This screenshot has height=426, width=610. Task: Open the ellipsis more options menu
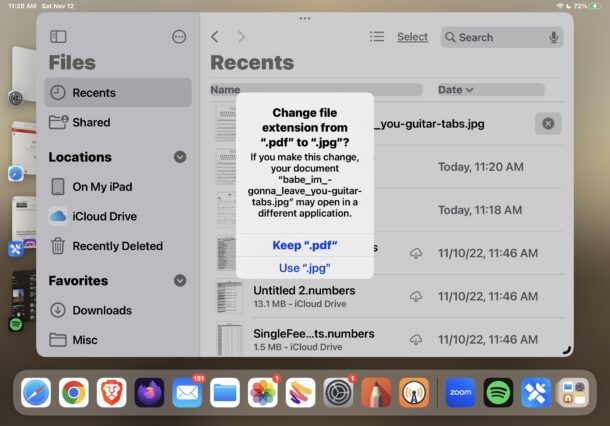(179, 37)
